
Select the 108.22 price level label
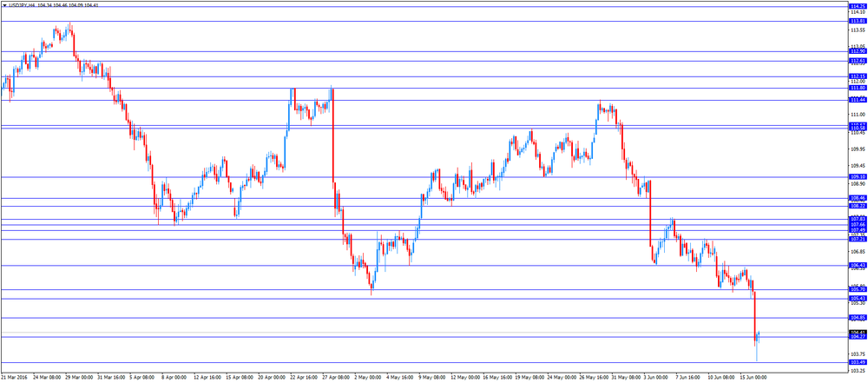[x=858, y=206]
